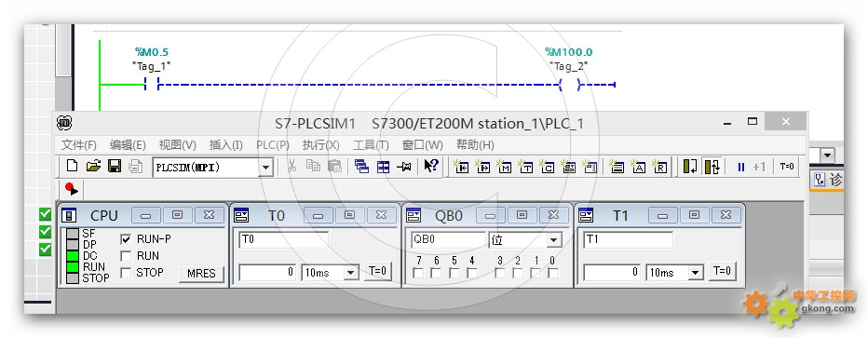Image resolution: width=868 pixels, height=338 pixels.
Task: Click the red record/playback icon
Action: (72, 189)
